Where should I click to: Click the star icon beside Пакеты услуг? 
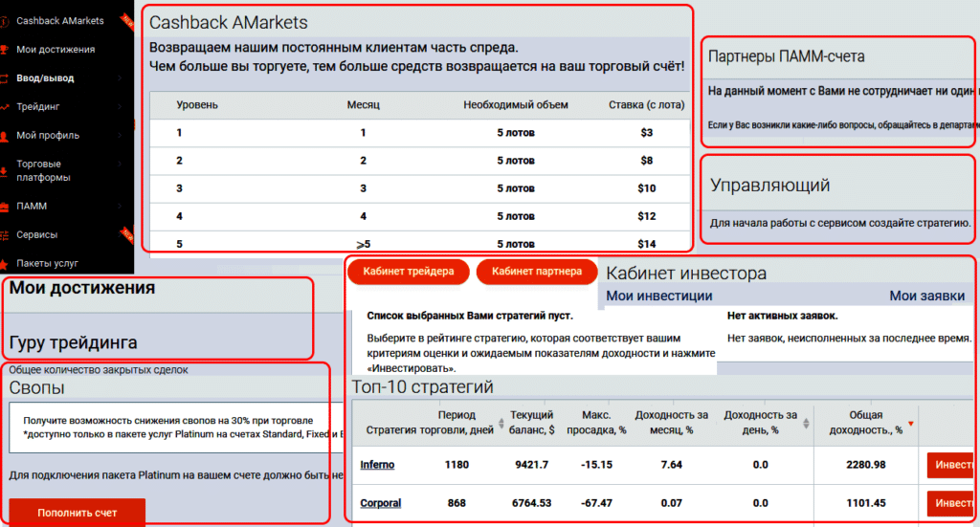pyautogui.click(x=4, y=264)
